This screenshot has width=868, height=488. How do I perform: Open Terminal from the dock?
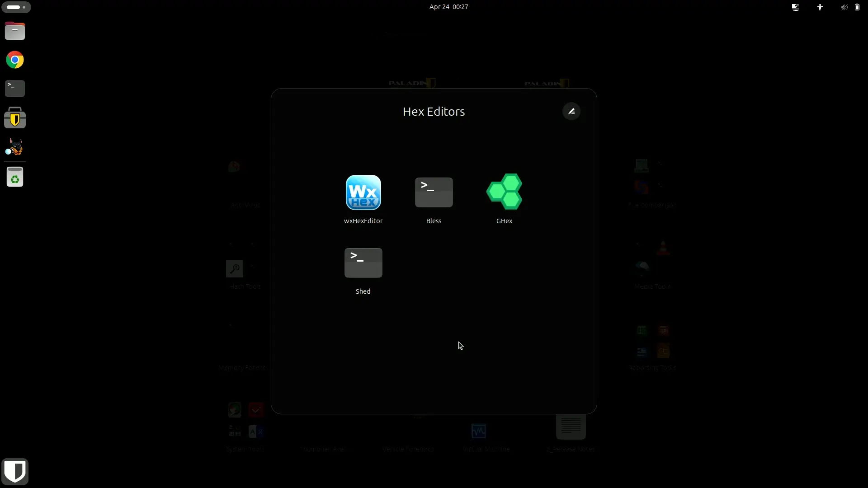15,89
